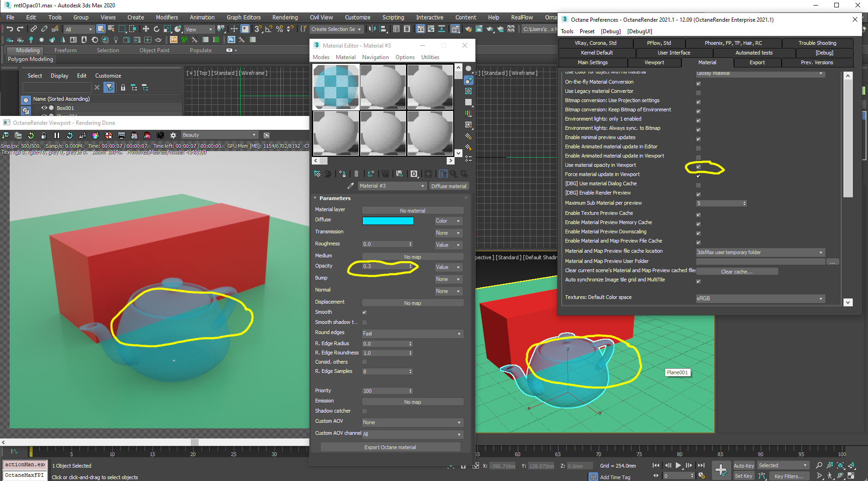Viewport: 868px width, 481px height.
Task: Enable the Shadow catcher checkbox
Action: (364, 411)
